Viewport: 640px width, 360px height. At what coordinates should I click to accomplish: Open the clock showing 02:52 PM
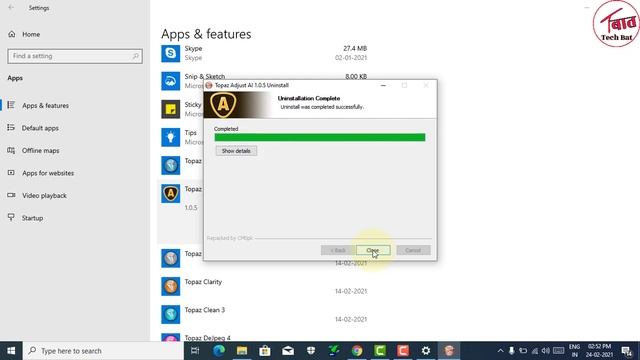point(599,351)
